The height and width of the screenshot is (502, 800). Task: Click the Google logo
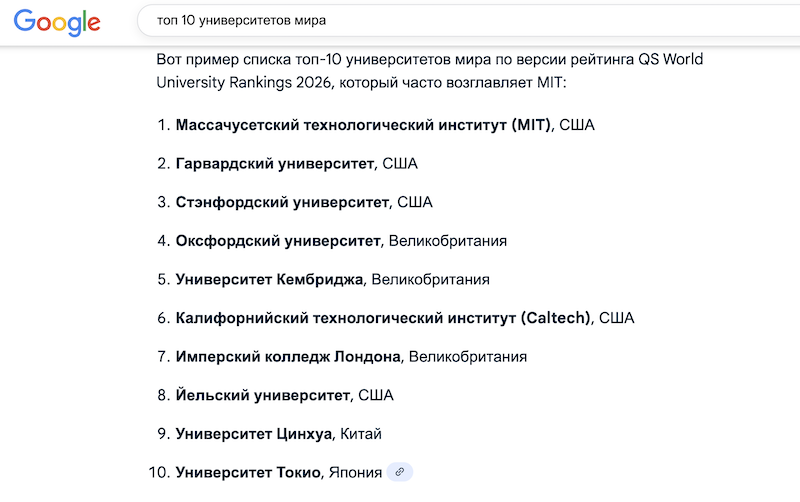point(57,22)
